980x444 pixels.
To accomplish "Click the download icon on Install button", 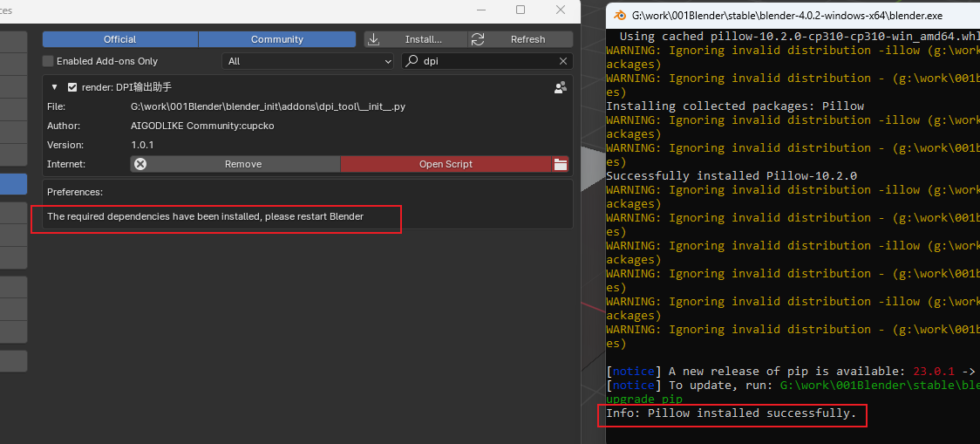I will 374,39.
